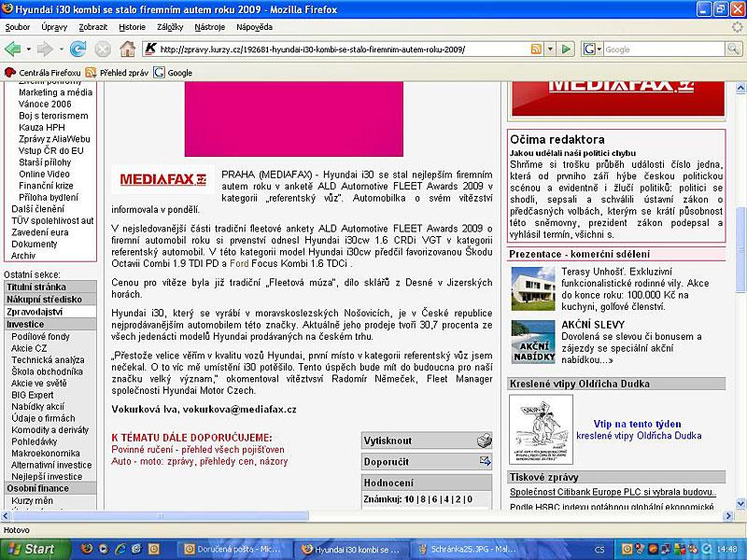Open the Makroekonomika sidebar link
747x560 pixels.
click(x=46, y=454)
